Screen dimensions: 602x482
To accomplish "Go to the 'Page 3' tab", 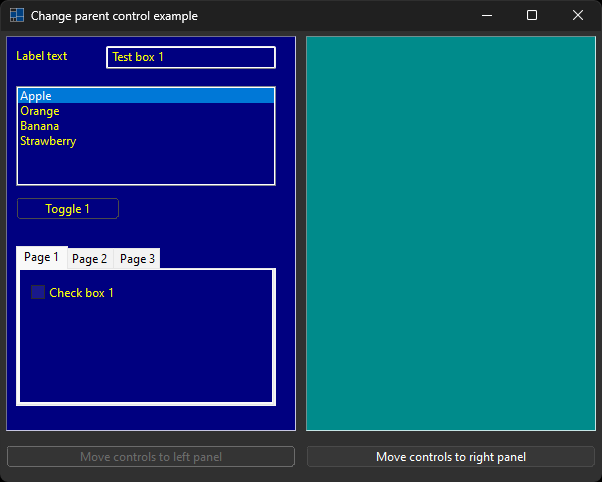I will tap(137, 259).
